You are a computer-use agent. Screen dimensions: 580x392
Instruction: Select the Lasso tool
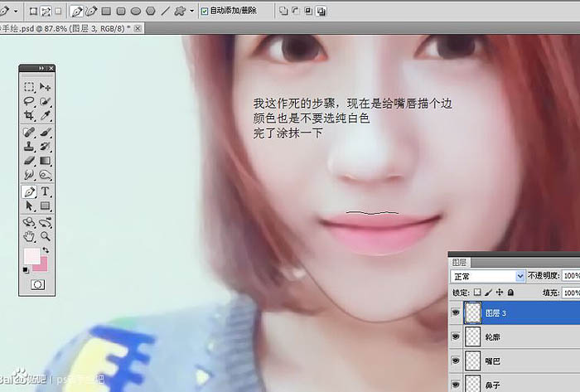pos(29,101)
